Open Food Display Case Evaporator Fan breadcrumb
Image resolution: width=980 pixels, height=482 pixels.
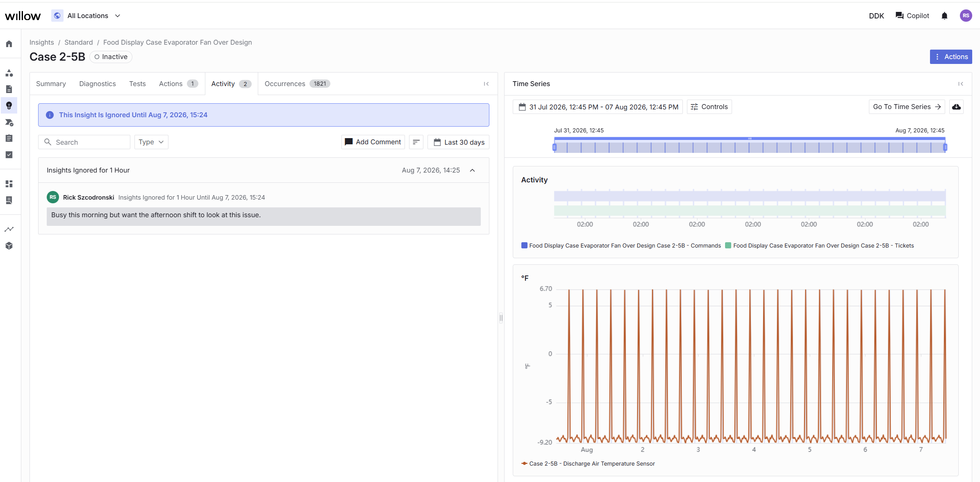pyautogui.click(x=177, y=43)
